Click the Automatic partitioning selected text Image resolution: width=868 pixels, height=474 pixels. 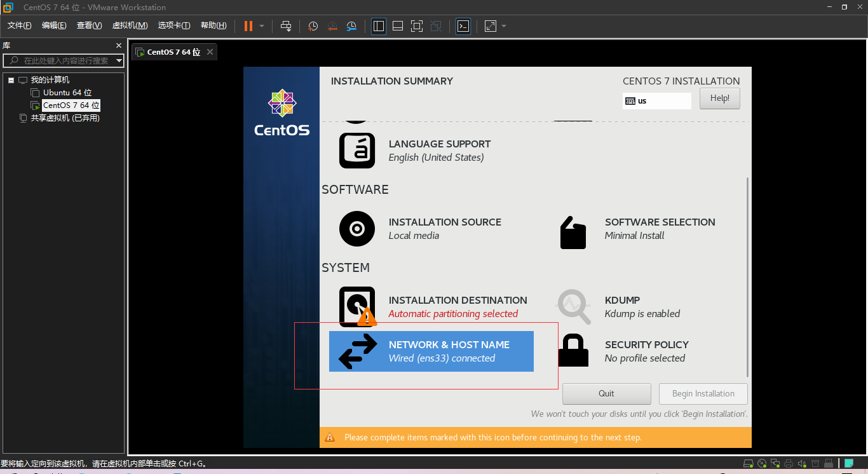click(453, 314)
